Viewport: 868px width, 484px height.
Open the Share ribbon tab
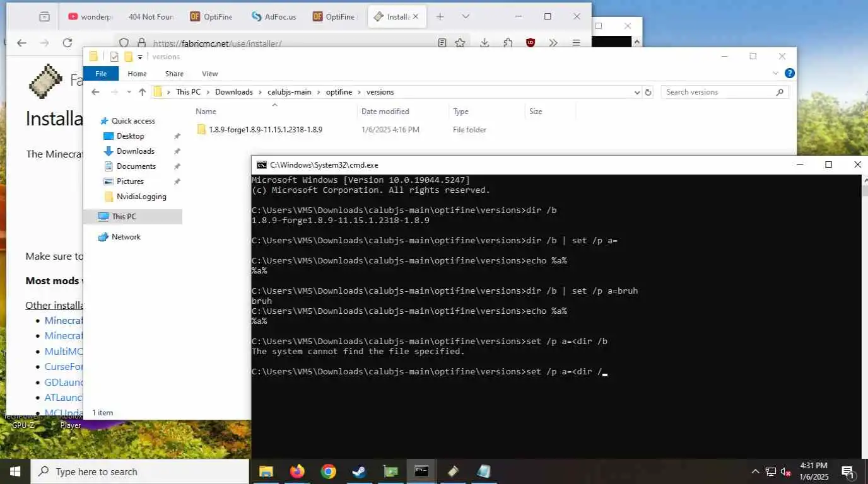(174, 74)
